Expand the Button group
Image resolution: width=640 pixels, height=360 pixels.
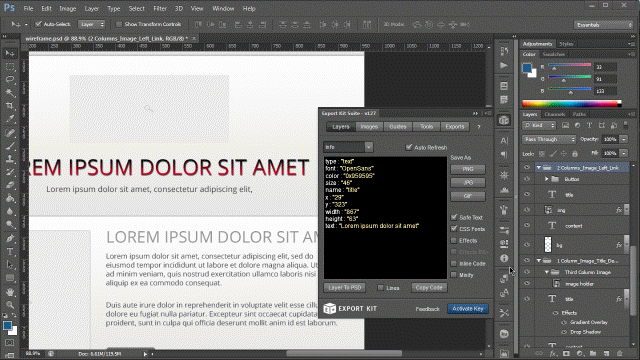[547, 179]
